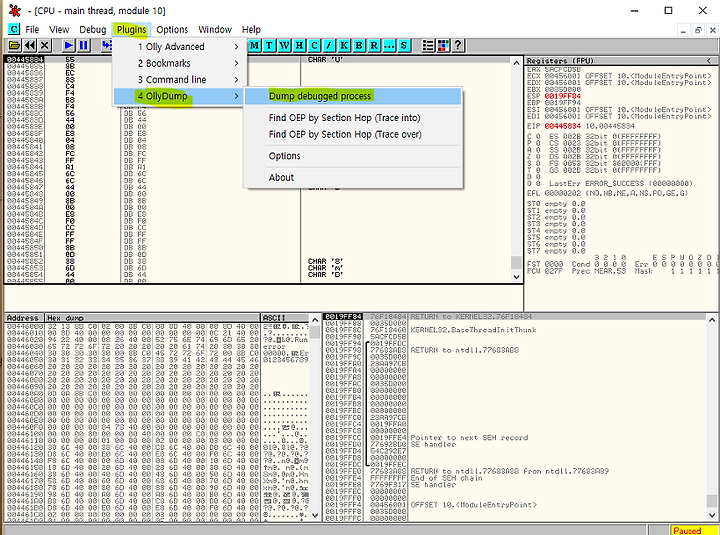The width and height of the screenshot is (720, 535).
Task: Show Threads with T toolbar button
Action: 269,45
